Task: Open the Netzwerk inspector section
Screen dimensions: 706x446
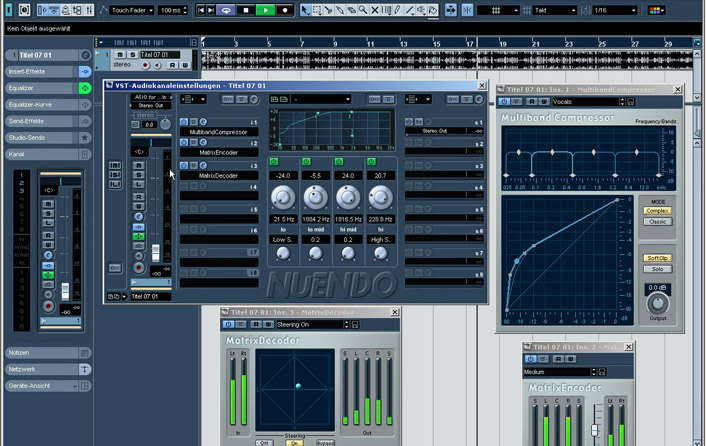Action: [48, 369]
